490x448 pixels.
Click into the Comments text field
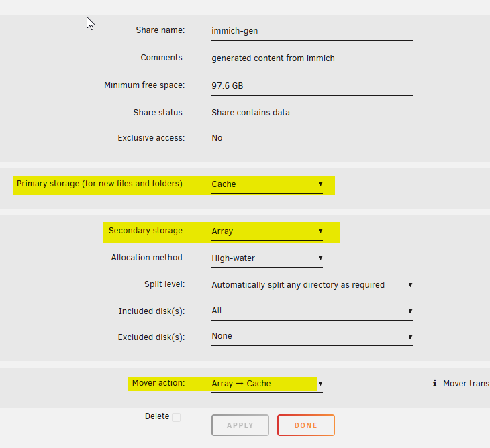pyautogui.click(x=311, y=58)
